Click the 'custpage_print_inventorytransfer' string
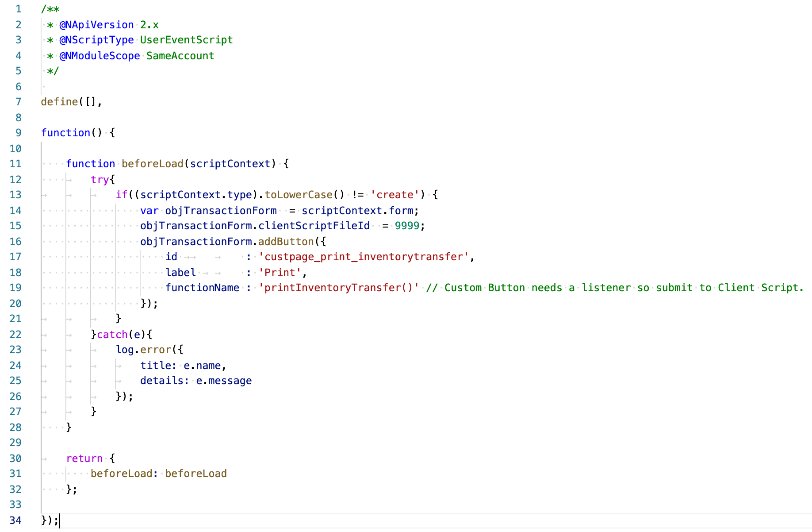 click(364, 257)
